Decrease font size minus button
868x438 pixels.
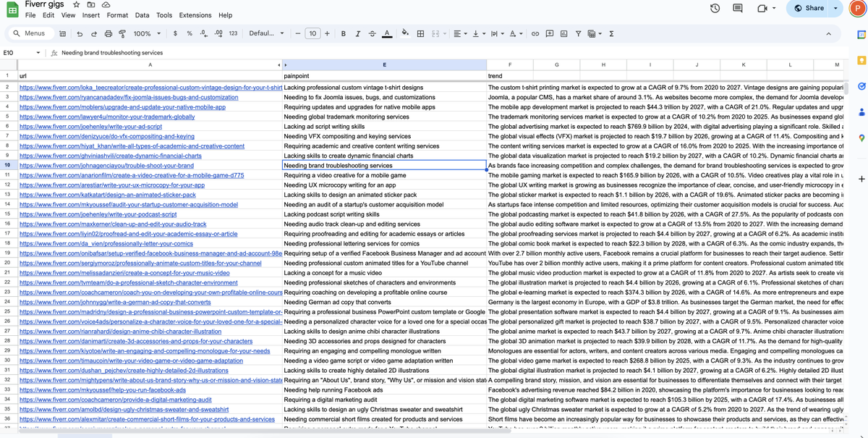tap(298, 33)
